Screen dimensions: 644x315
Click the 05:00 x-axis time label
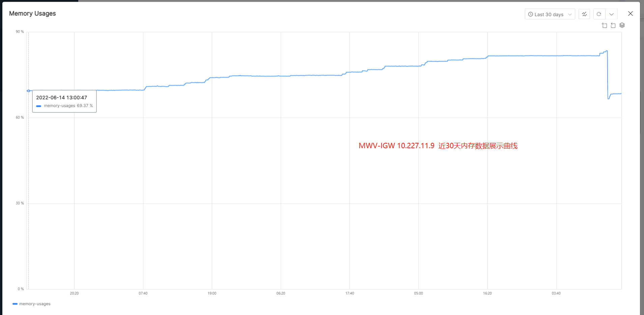pos(418,293)
